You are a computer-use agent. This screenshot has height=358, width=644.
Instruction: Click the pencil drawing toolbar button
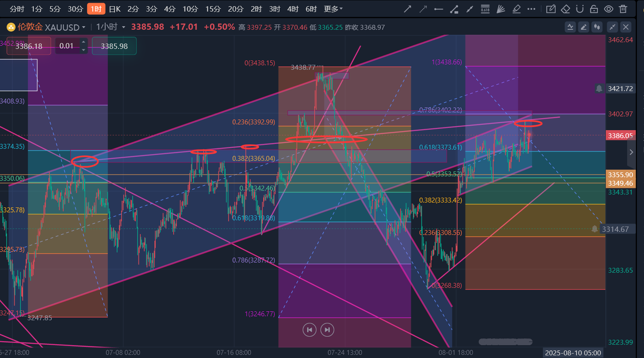click(x=584, y=27)
